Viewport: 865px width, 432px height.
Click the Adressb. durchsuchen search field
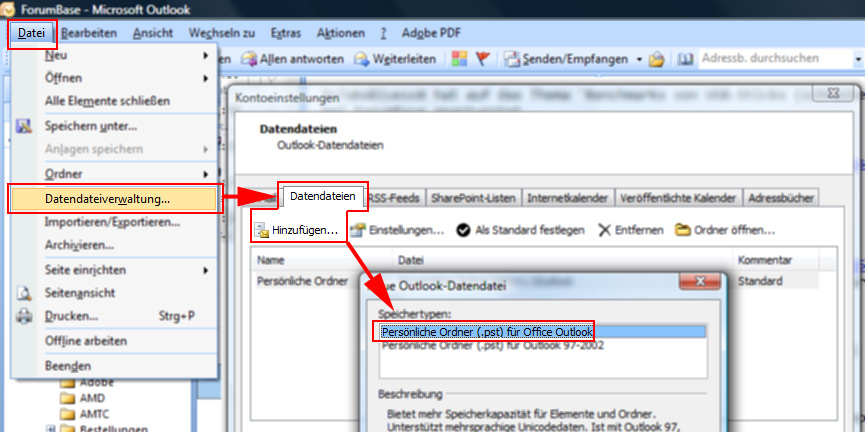[775, 58]
